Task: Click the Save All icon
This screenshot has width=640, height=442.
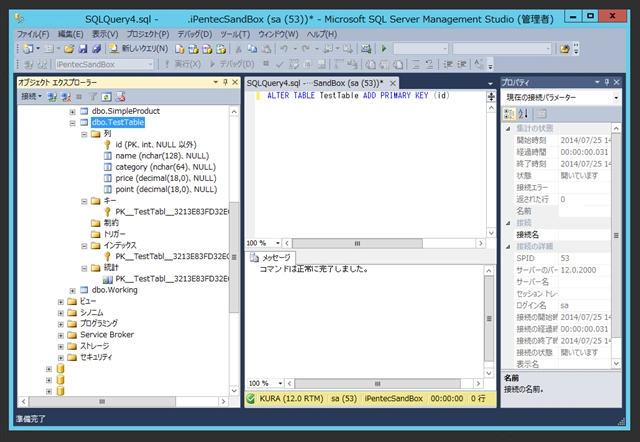Action: (x=97, y=49)
